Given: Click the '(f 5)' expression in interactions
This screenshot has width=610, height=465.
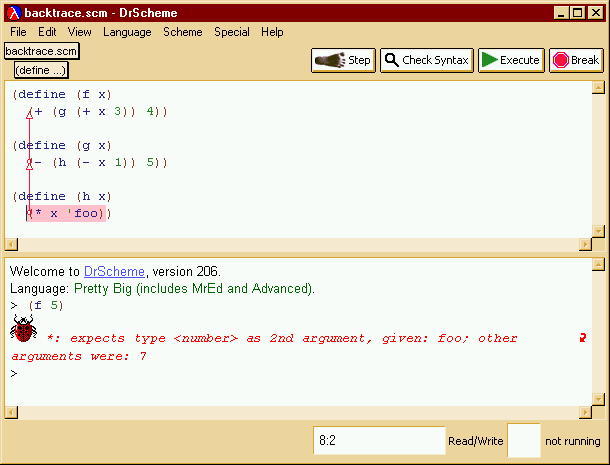Looking at the screenshot, I should pyautogui.click(x=46, y=305).
